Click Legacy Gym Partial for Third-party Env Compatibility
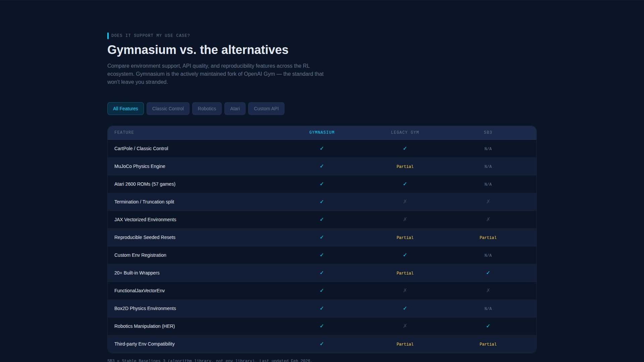The height and width of the screenshot is (362, 644). (405, 344)
